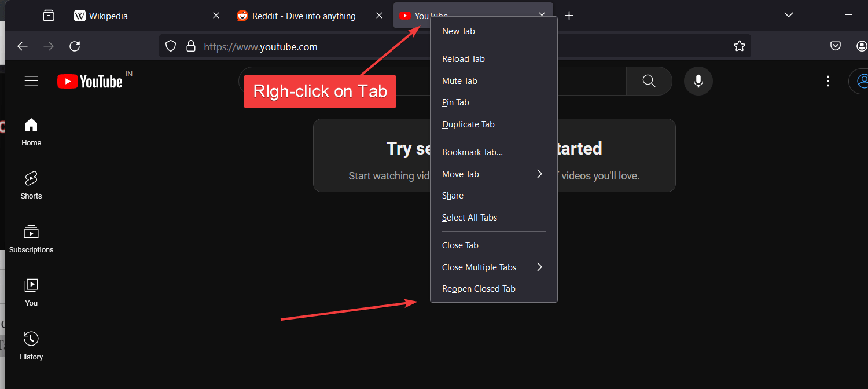Open a new tab with plus button
This screenshot has width=868, height=389.
click(x=569, y=16)
